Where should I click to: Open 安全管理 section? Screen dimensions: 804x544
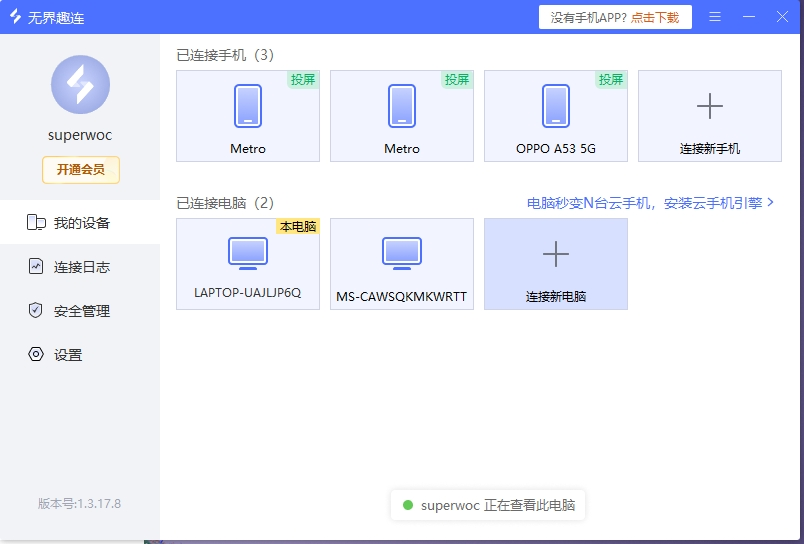coord(80,311)
